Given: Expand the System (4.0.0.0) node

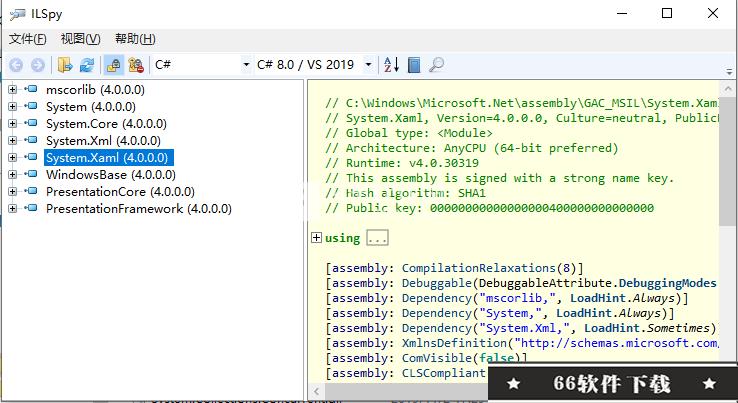Looking at the screenshot, I should [x=13, y=106].
